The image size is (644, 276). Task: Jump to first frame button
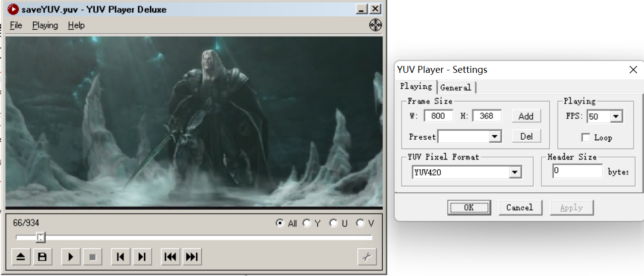pos(170,257)
